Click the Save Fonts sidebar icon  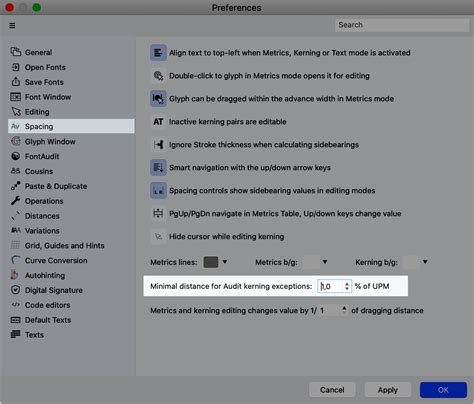(16, 82)
